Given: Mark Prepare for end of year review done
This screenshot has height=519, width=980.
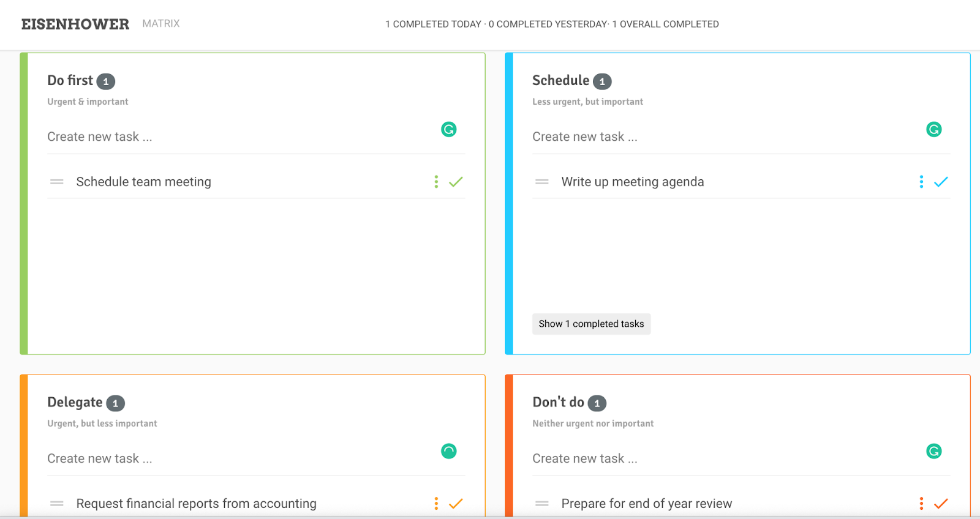Looking at the screenshot, I should pyautogui.click(x=940, y=503).
